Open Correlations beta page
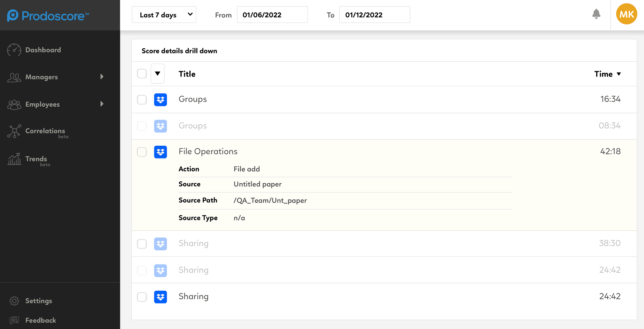This screenshot has width=644, height=329. (45, 131)
